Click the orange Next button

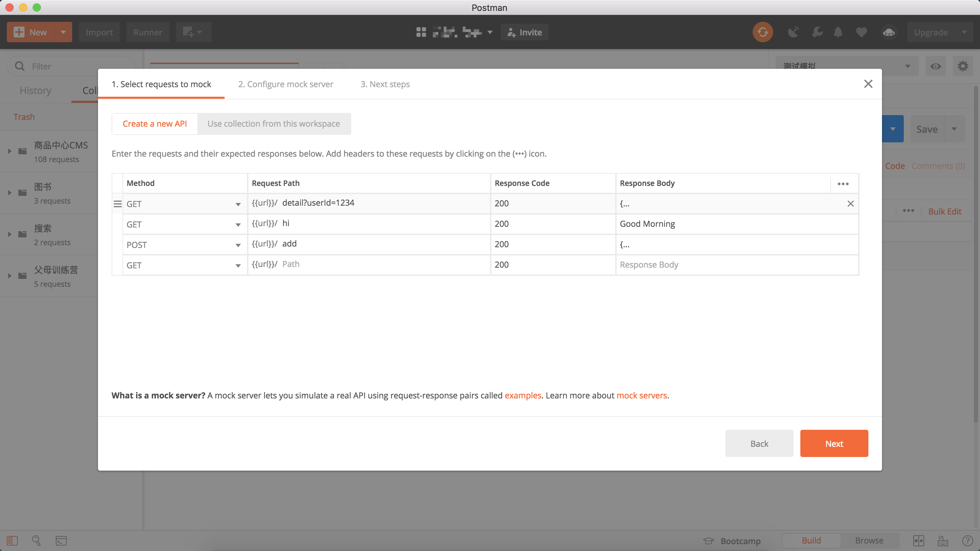pos(834,444)
